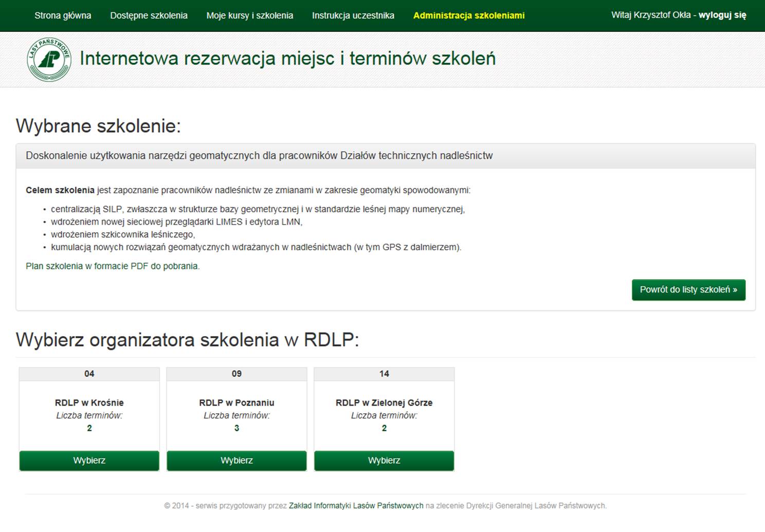Click the wyloguj się link
This screenshot has height=532, width=765.
722,15
